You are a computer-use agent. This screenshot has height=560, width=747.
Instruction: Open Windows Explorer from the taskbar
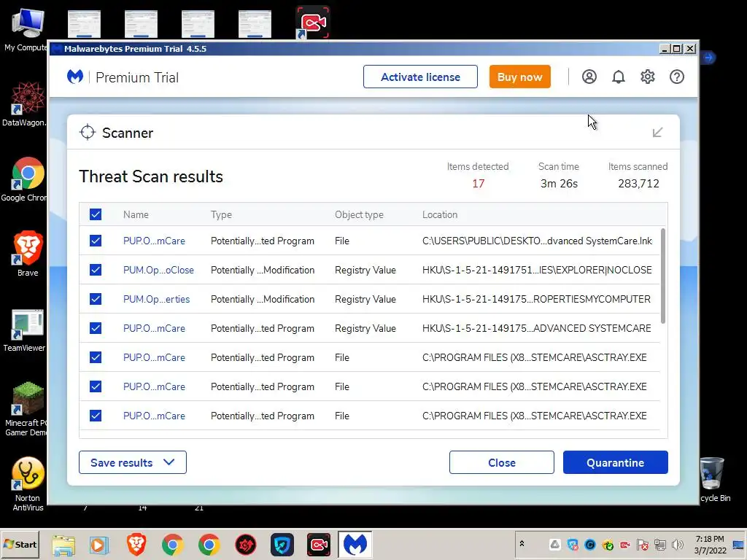(63, 545)
